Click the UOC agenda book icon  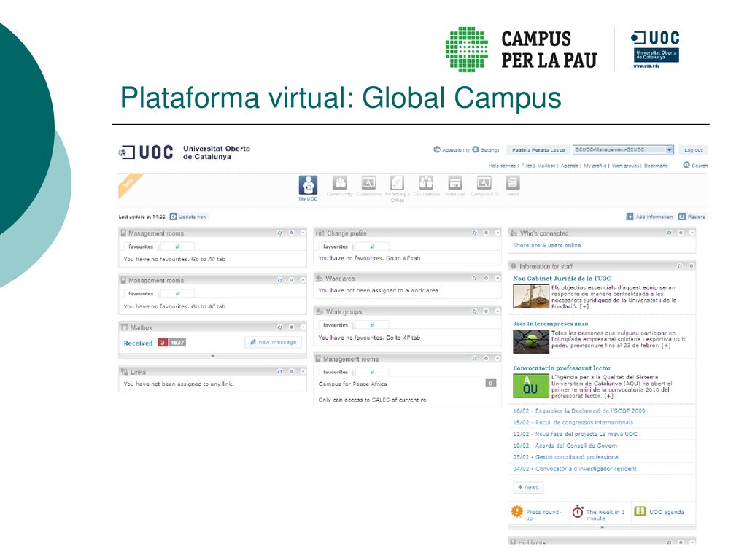pos(640,511)
